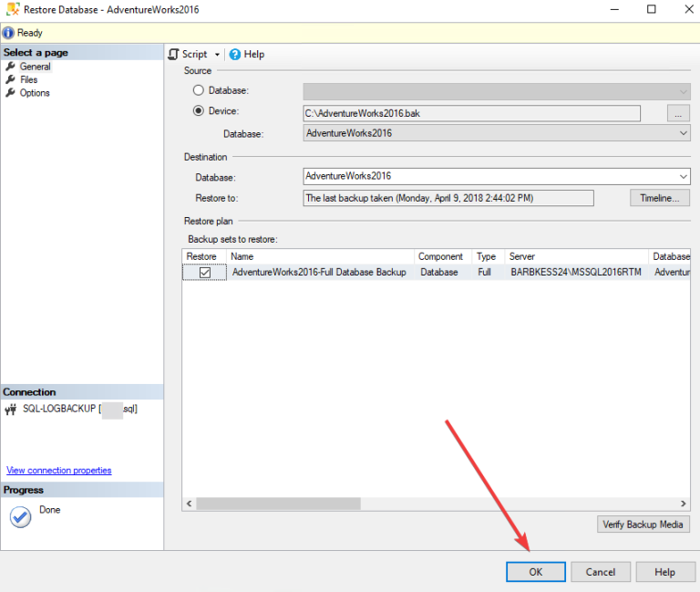This screenshot has height=592, width=700.
Task: Click the SQL-LOGBACKUP connection icon
Action: coord(11,409)
